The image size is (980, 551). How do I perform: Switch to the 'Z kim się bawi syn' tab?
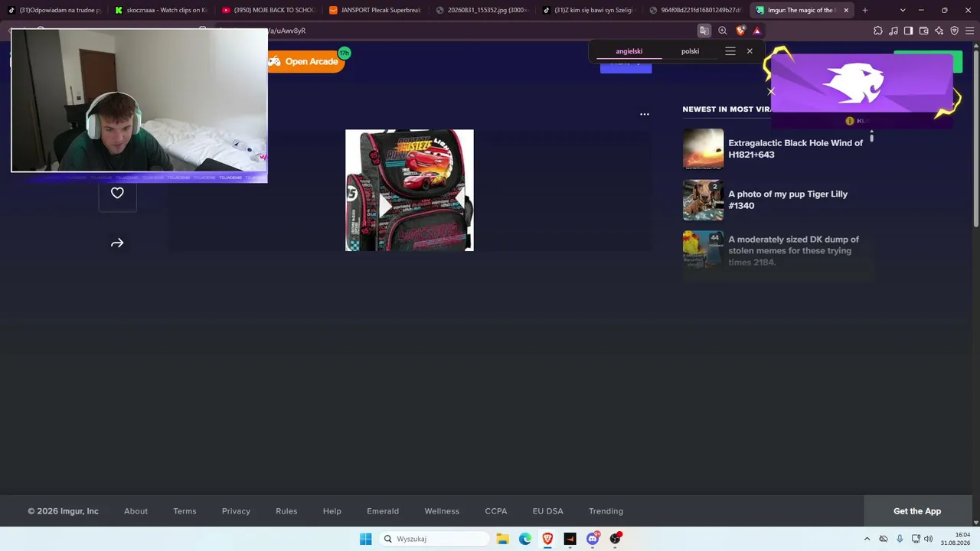click(588, 10)
